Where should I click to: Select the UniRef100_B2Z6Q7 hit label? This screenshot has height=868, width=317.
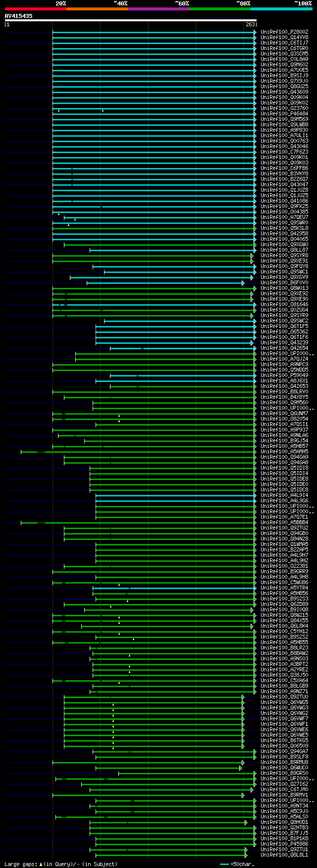pyautogui.click(x=284, y=179)
